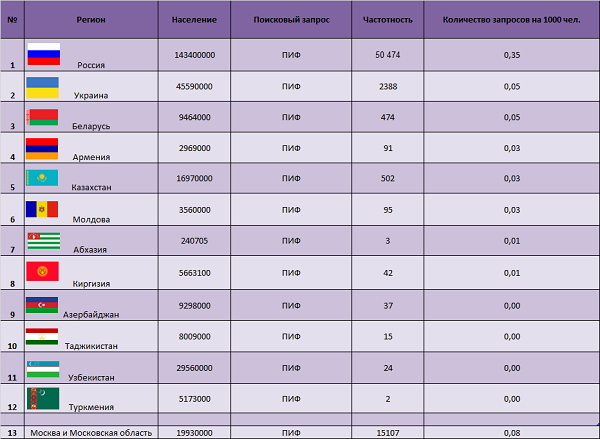This screenshot has width=600, height=439.
Task: Click the Turkmenistan flag image
Action: 43,398
